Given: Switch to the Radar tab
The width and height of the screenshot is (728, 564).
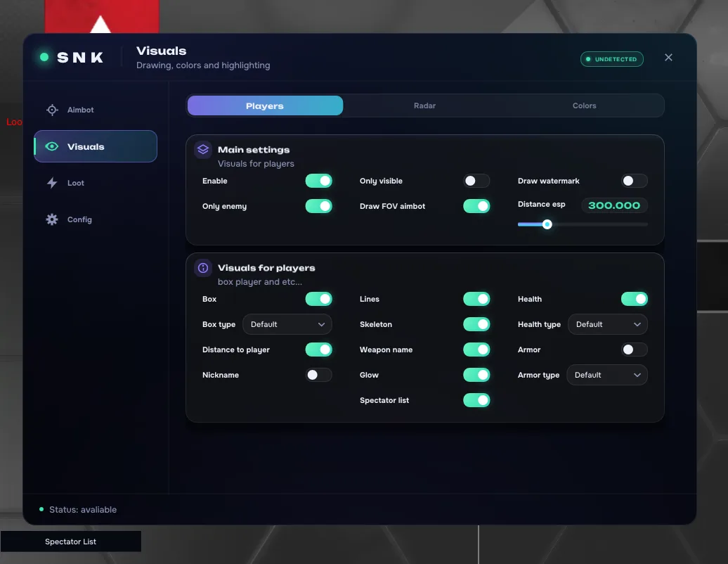Looking at the screenshot, I should tap(424, 105).
